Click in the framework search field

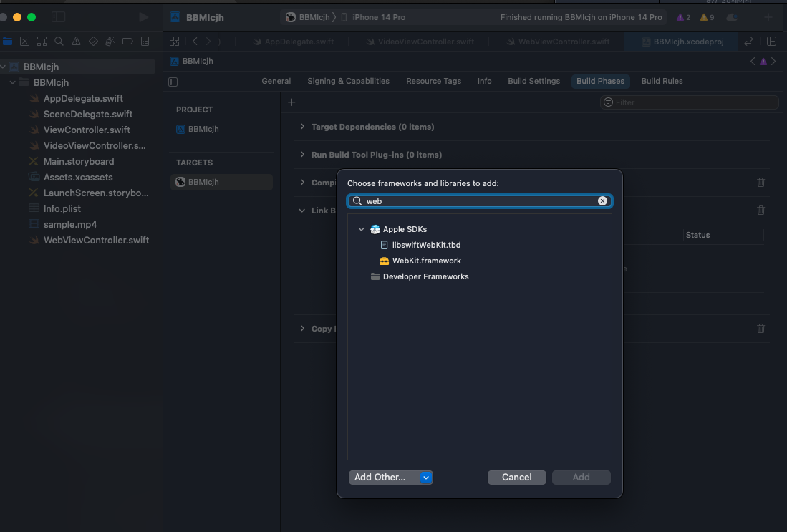[479, 200]
